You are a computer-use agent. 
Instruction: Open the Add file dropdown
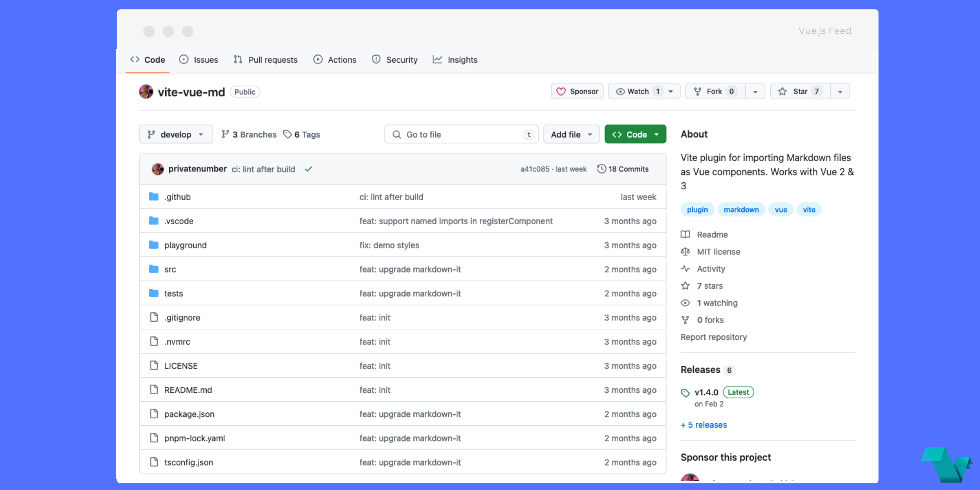point(571,135)
